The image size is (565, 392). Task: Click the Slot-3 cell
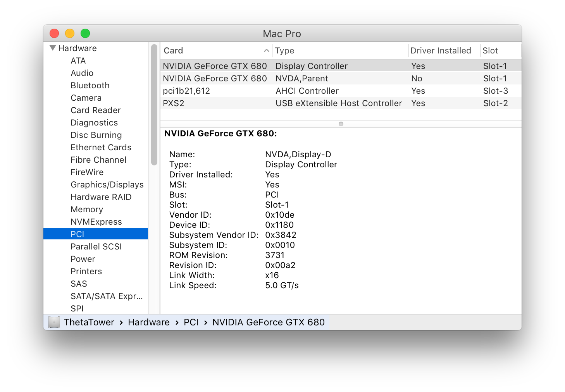496,91
